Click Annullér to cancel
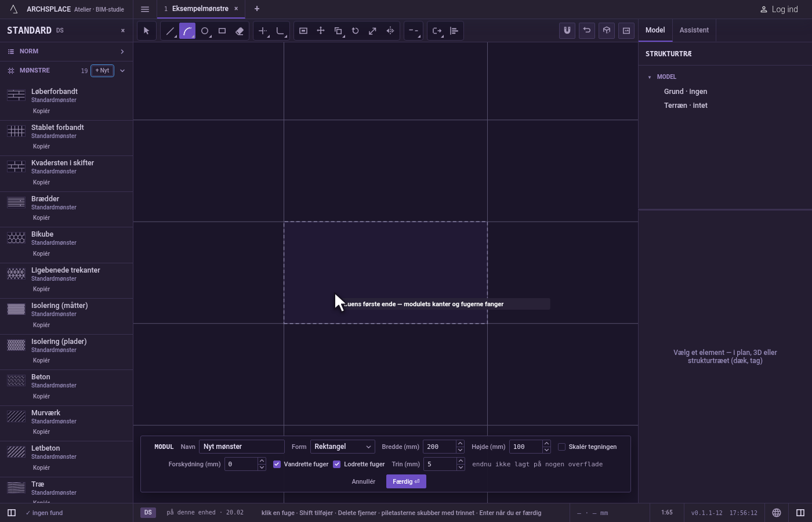This screenshot has width=812, height=522. point(364,481)
